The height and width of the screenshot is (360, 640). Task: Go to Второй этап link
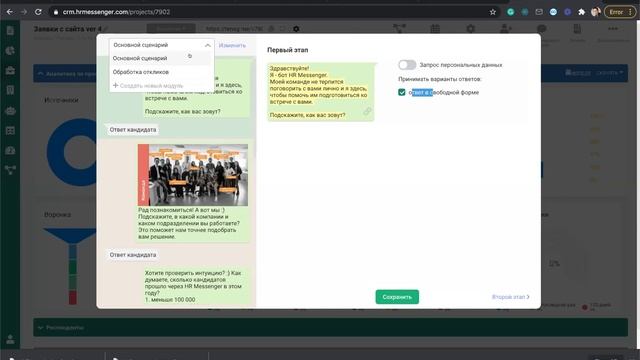[x=511, y=297]
